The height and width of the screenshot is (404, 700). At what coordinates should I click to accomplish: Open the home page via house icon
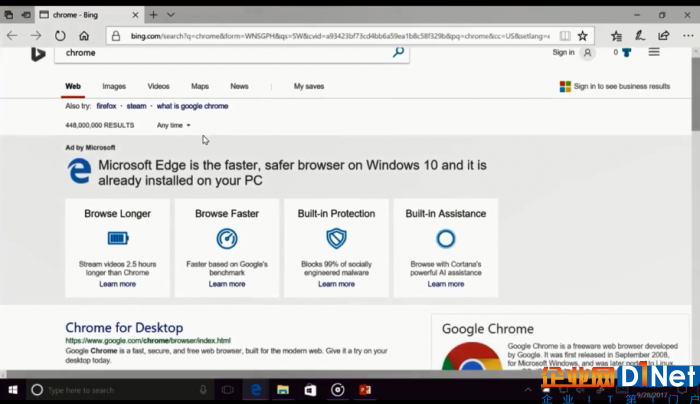pos(84,36)
